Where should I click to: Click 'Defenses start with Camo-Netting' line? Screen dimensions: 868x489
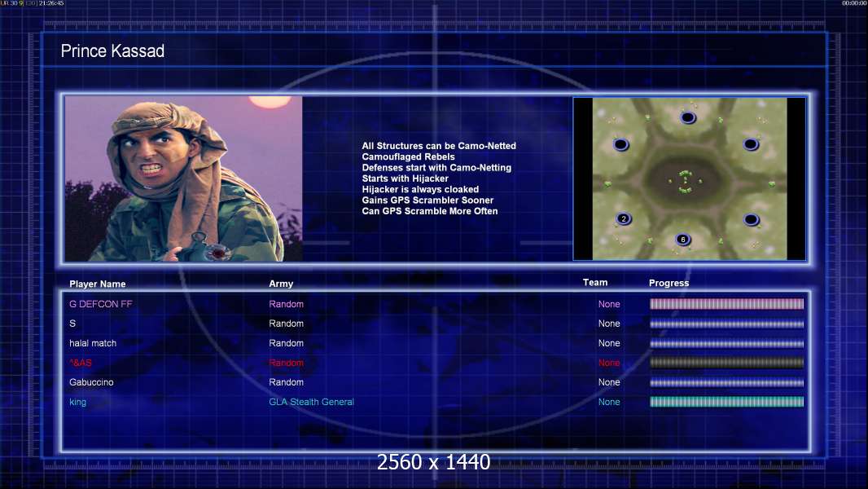(436, 167)
